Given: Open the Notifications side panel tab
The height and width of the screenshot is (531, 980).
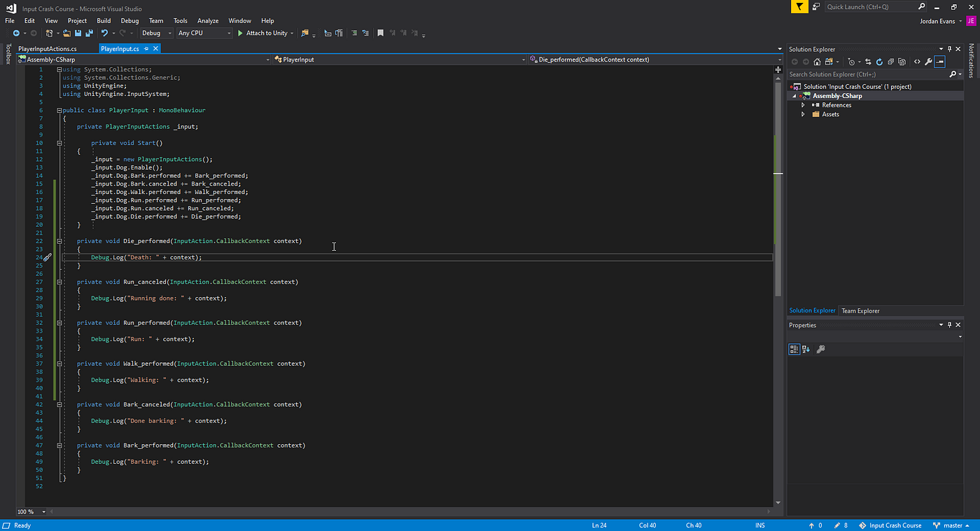Looking at the screenshot, I should (x=972, y=61).
